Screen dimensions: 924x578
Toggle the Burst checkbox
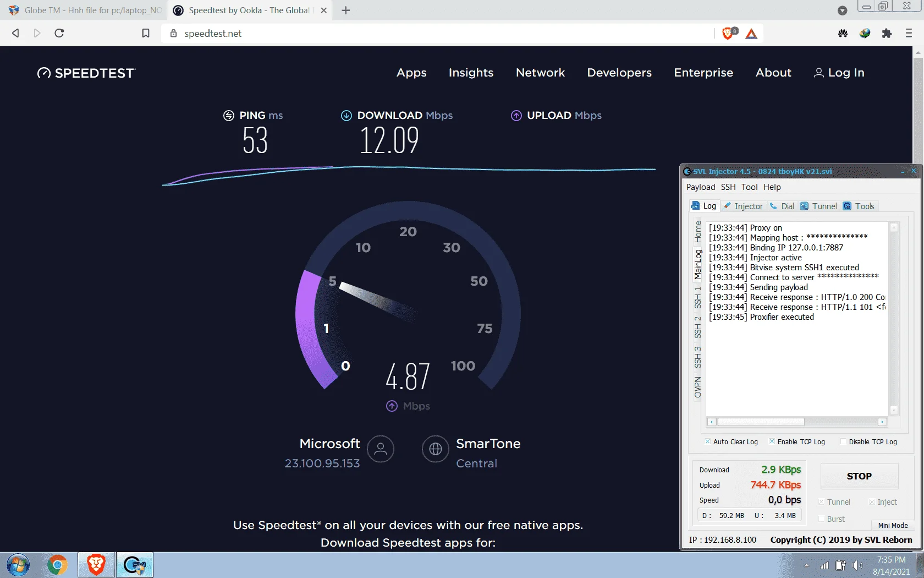coord(821,519)
